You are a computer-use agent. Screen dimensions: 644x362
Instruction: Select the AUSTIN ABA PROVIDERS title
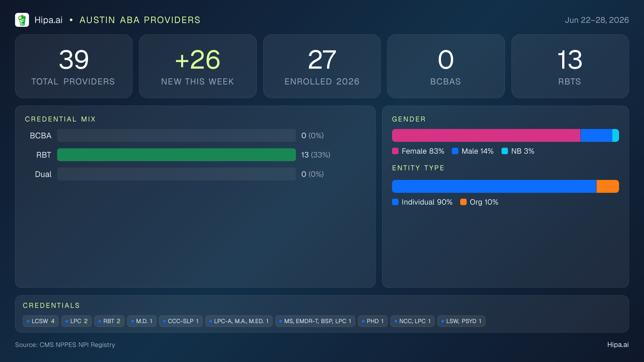(140, 20)
